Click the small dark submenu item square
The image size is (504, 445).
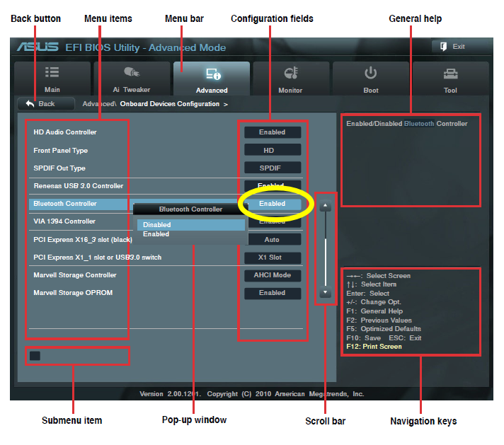pos(35,356)
